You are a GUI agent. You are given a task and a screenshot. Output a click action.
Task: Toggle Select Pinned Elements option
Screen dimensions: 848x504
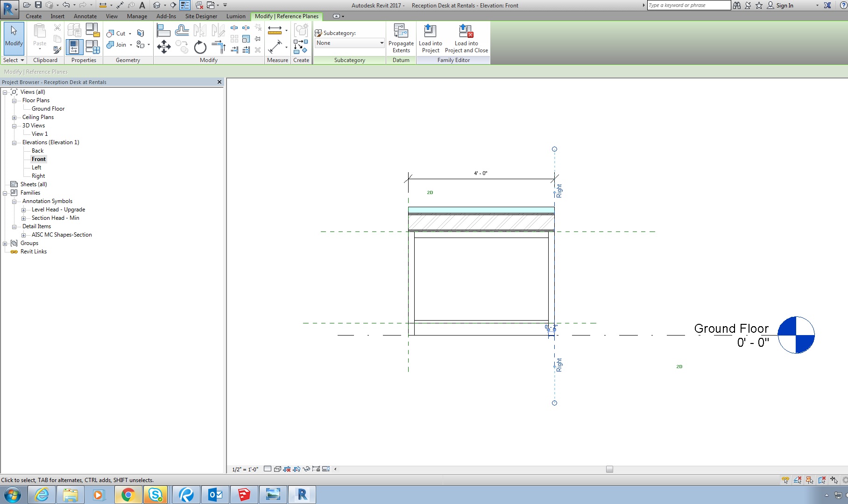(810, 480)
